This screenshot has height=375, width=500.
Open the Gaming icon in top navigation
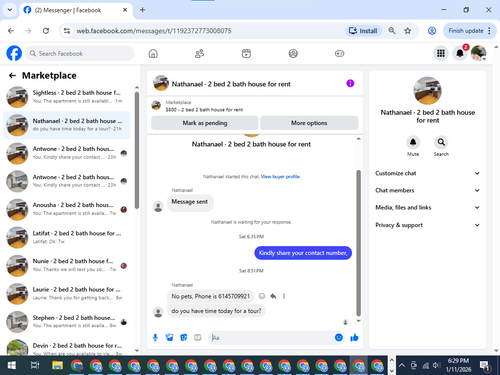(x=339, y=53)
